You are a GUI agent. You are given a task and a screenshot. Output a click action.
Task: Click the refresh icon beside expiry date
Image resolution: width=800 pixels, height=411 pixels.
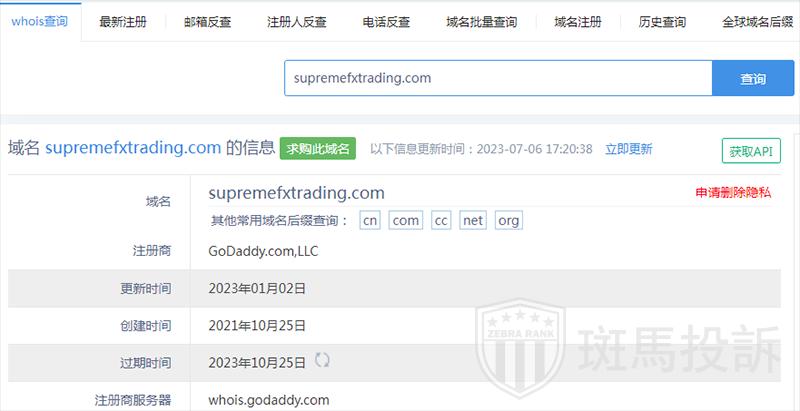click(322, 360)
